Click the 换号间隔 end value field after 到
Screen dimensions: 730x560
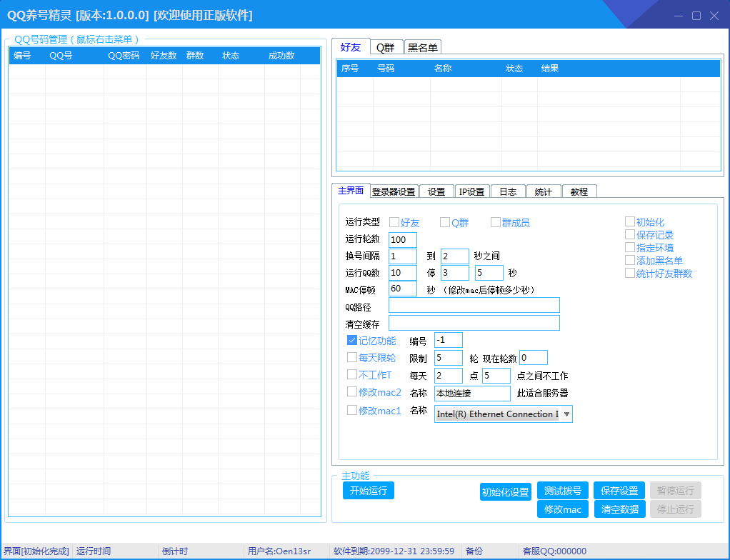pos(455,256)
